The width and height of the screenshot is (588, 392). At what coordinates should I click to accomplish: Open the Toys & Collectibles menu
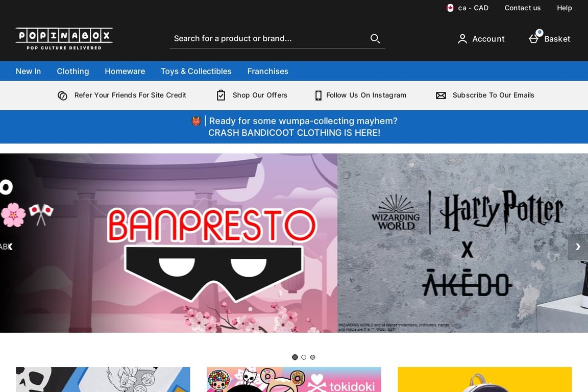click(196, 71)
